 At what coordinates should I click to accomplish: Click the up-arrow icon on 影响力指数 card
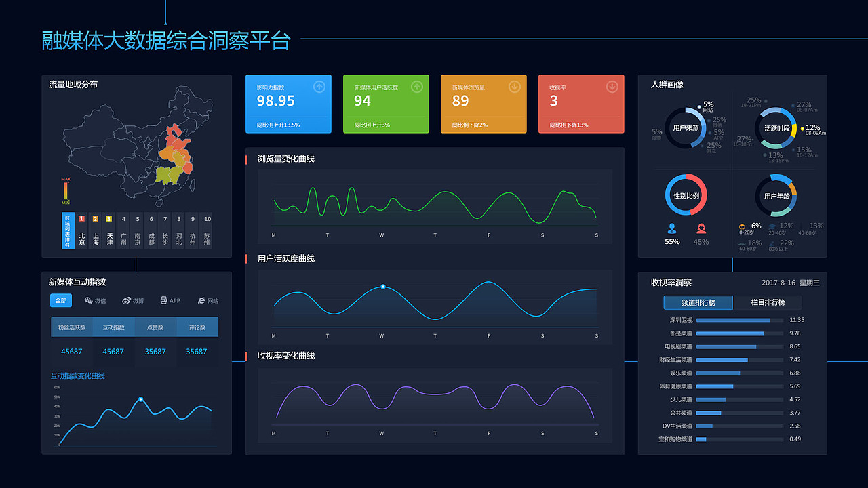[x=319, y=87]
